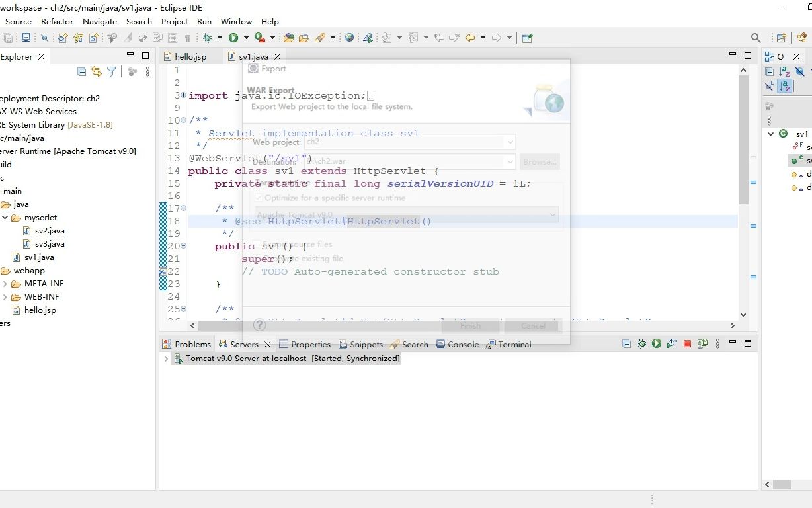Open the Run dropdown arrow in toolbar
The image size is (812, 508).
tap(246, 38)
